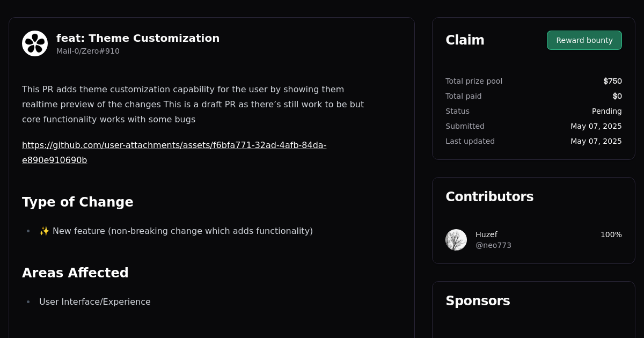This screenshot has width=644, height=338.
Task: Click the 100% contributor share value
Action: (611, 234)
